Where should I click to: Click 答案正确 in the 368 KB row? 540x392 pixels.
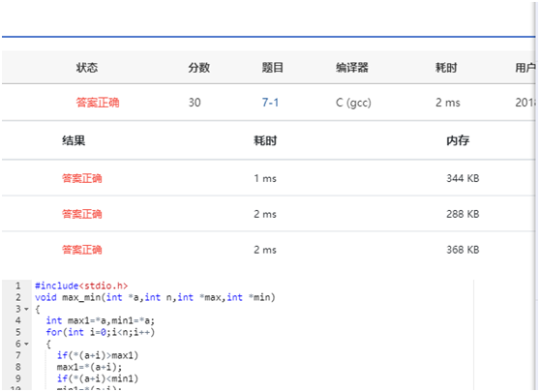coord(81,250)
